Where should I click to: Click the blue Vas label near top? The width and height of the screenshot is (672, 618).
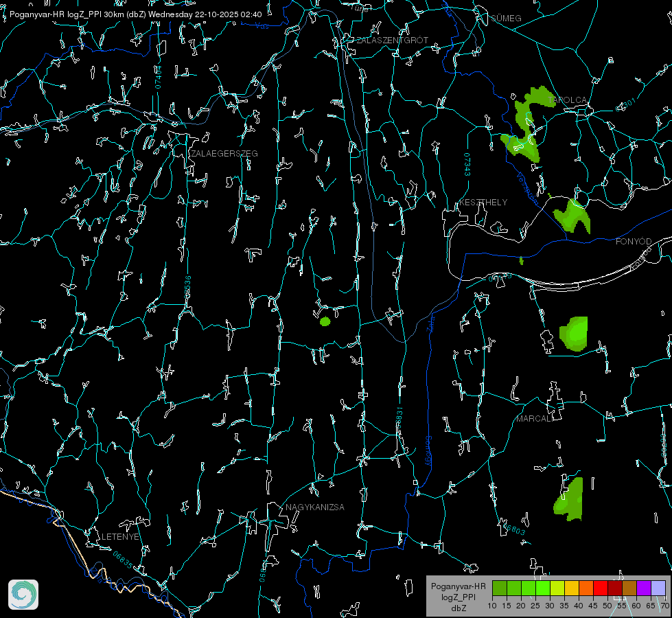coord(262,26)
